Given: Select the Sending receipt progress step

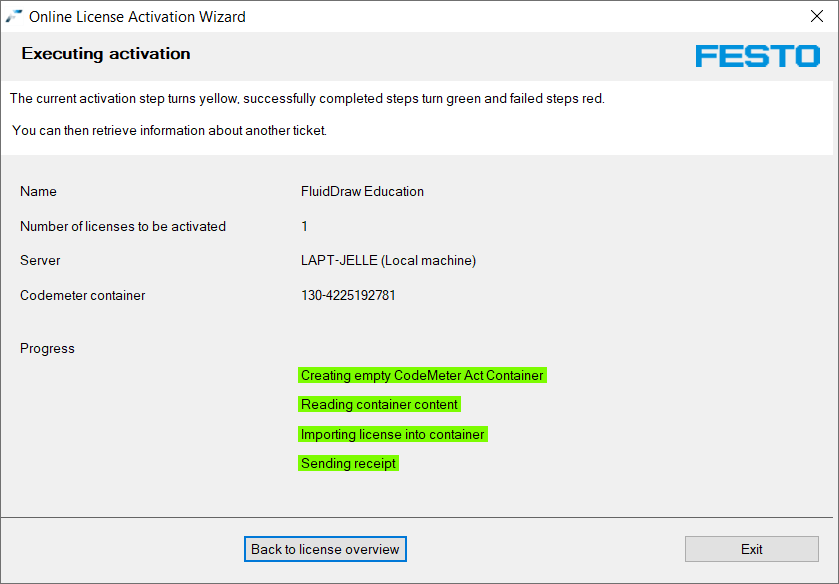Looking at the screenshot, I should point(348,463).
